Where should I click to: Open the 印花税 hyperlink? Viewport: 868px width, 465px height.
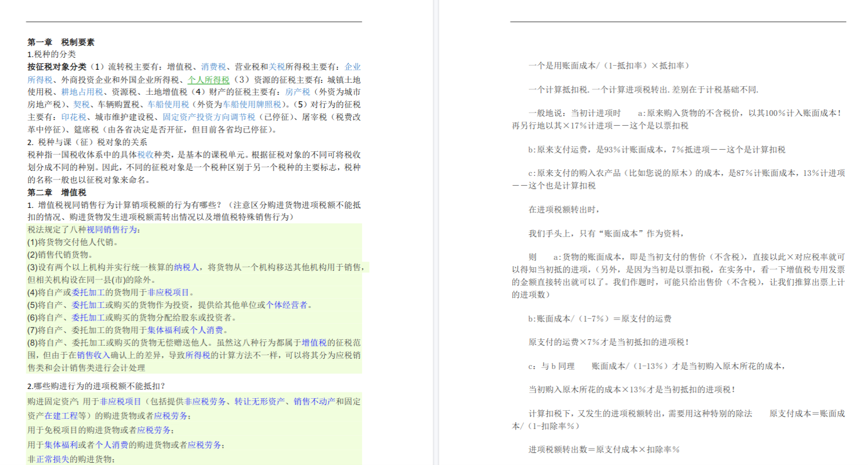click(74, 117)
